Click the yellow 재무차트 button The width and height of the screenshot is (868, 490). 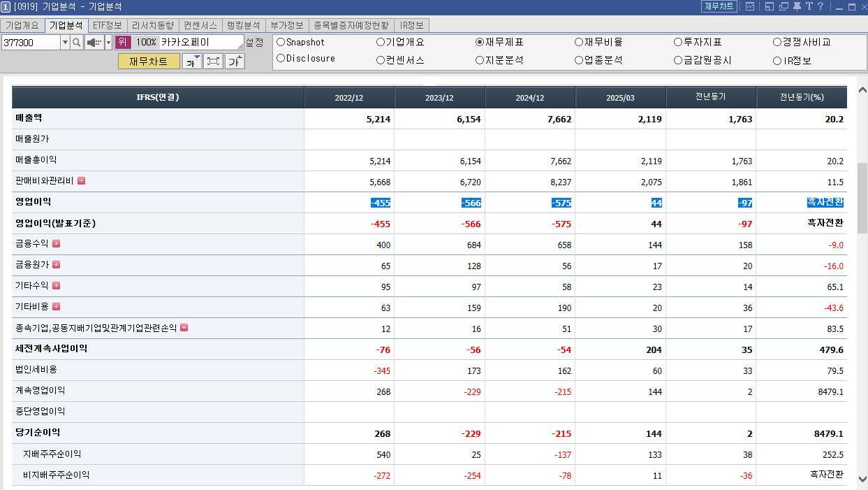149,62
